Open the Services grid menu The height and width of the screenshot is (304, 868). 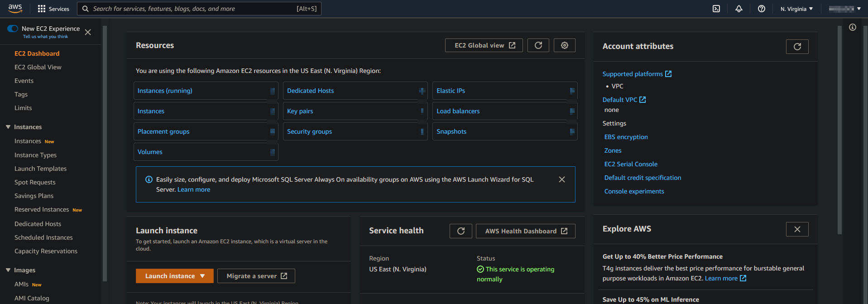point(53,9)
